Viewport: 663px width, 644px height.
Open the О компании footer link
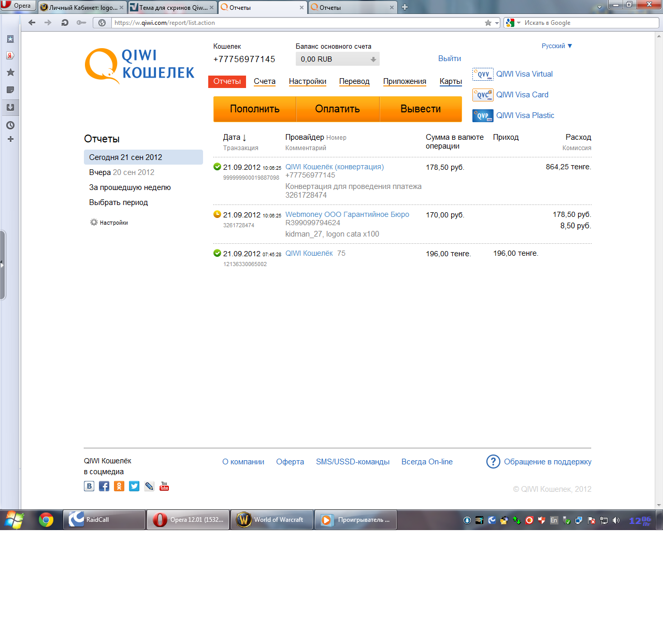243,462
